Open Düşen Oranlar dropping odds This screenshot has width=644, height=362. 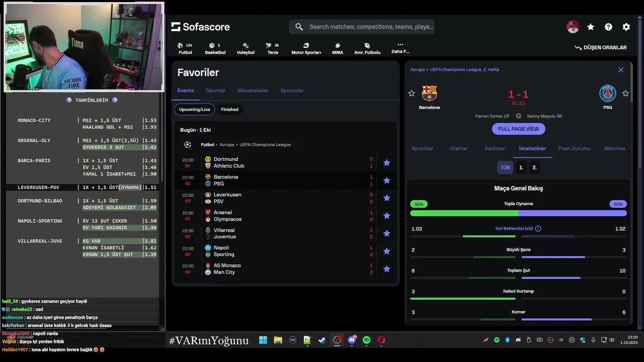tap(601, 47)
